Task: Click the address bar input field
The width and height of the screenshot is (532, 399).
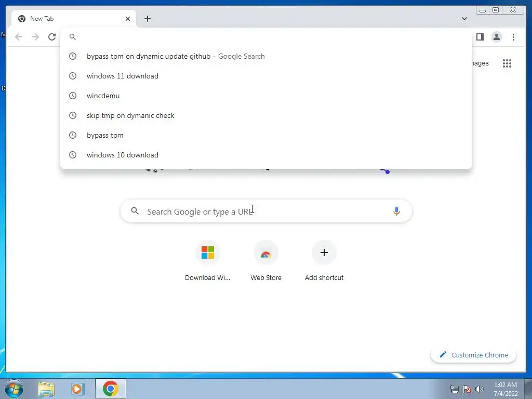Action: (x=266, y=37)
